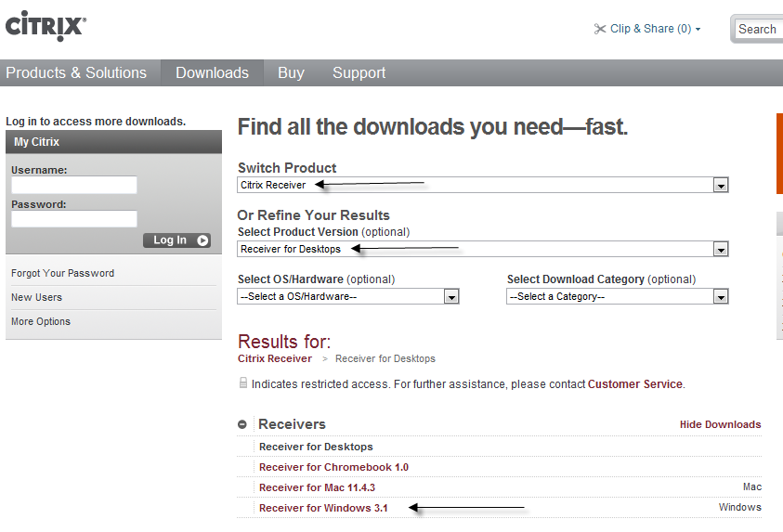783x532 pixels.
Task: Click the Search box
Action: [758, 30]
